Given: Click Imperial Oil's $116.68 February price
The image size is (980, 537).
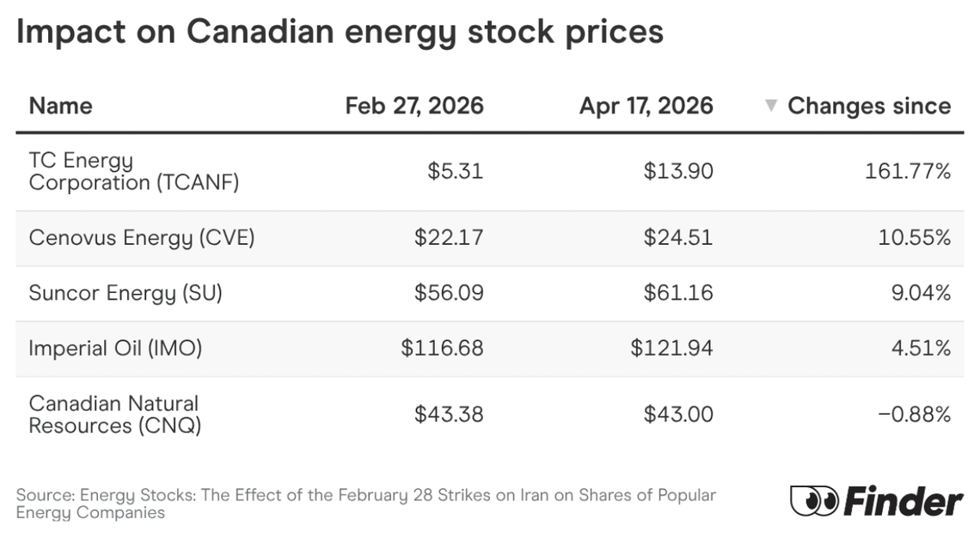Looking at the screenshot, I should [442, 348].
